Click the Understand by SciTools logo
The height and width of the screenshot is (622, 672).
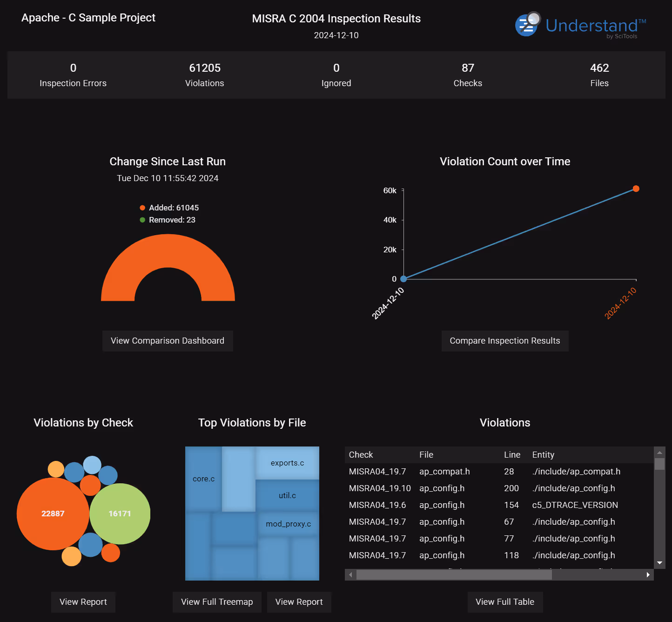(x=581, y=25)
